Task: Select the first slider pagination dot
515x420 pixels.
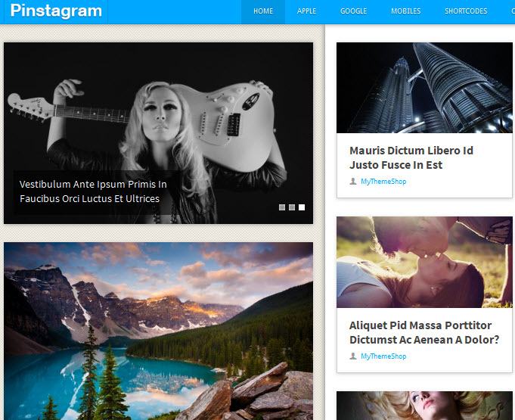Action: pos(282,207)
